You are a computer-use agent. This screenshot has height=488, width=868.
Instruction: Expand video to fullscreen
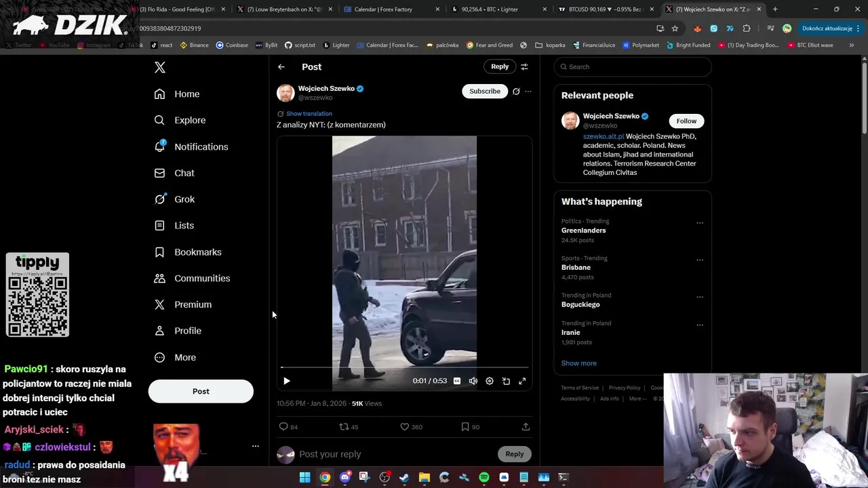coord(522,381)
